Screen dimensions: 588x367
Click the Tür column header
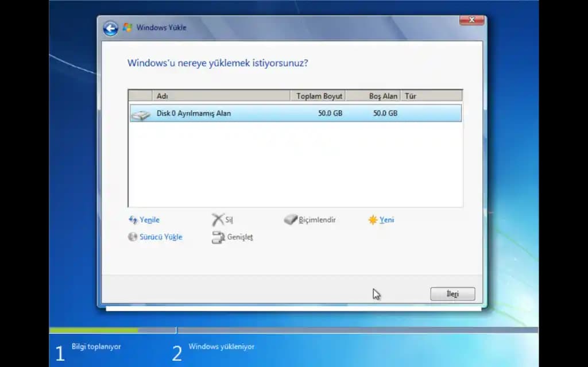point(411,95)
